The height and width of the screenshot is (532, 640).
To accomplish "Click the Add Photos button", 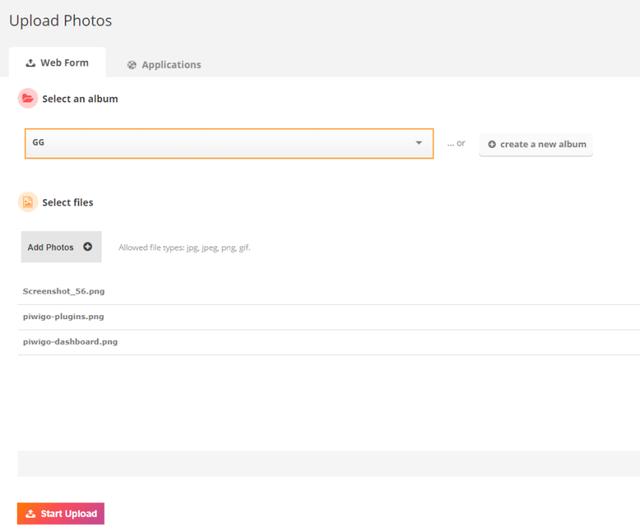I will click(61, 247).
